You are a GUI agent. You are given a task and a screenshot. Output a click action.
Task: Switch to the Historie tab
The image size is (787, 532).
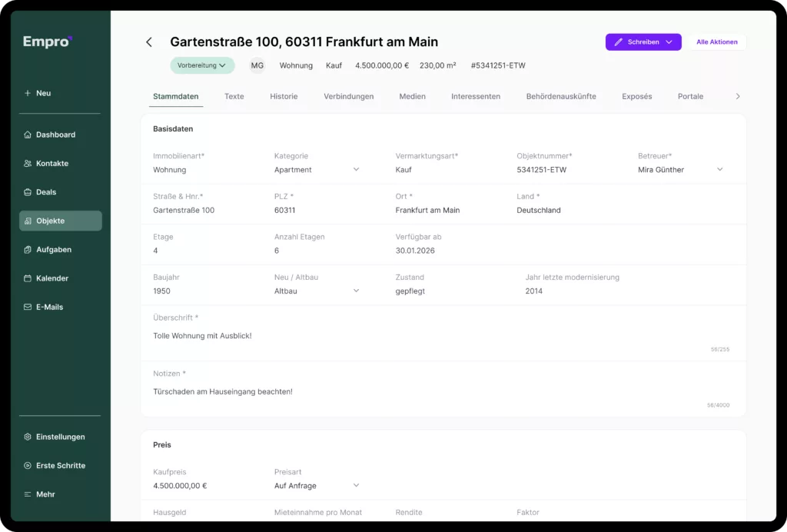point(284,97)
